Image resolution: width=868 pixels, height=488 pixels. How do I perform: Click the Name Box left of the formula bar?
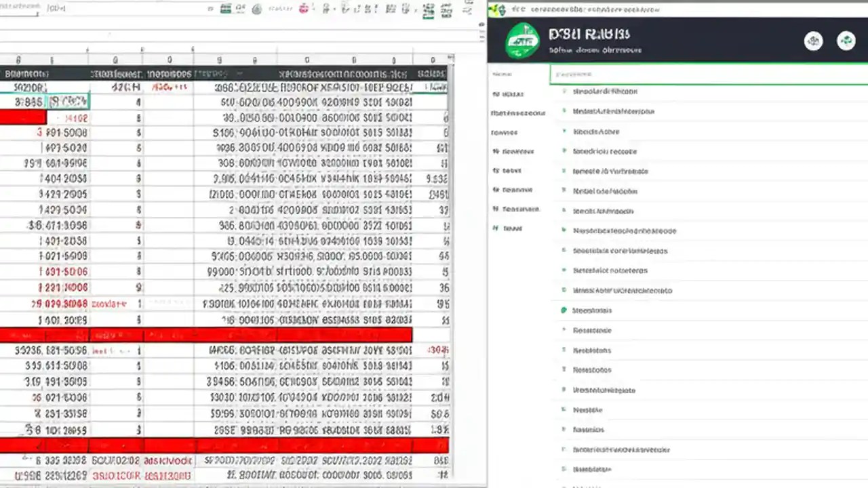click(20, 5)
